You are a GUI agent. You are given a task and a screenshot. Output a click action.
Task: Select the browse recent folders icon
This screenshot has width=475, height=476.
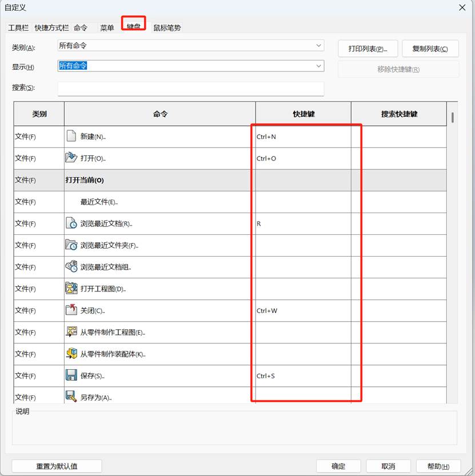click(x=71, y=245)
